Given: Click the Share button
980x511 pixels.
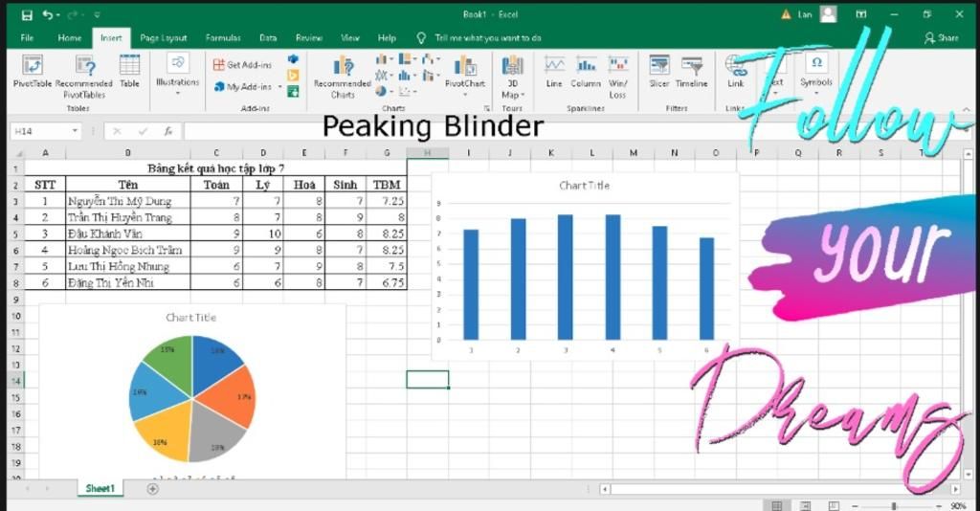Looking at the screenshot, I should pyautogui.click(x=942, y=37).
